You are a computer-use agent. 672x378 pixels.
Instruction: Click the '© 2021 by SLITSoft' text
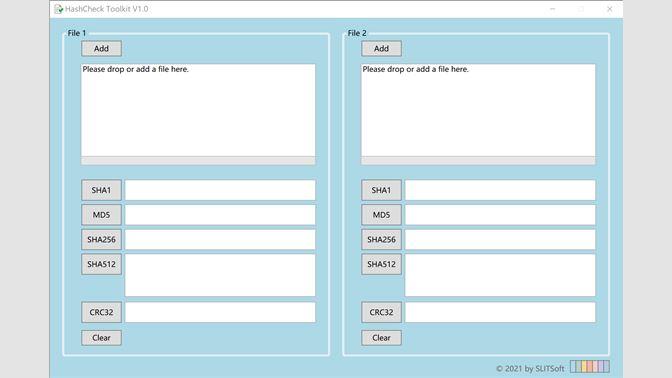pos(530,369)
